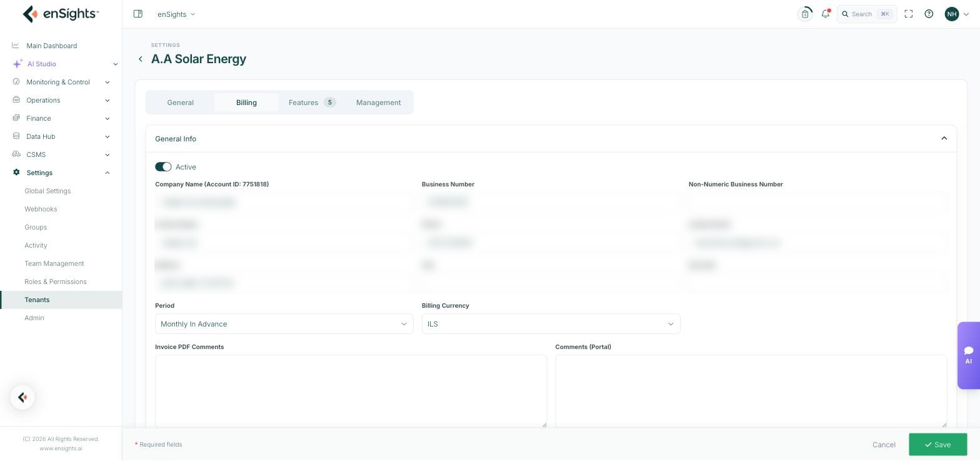Collapse the General Info section

point(944,138)
